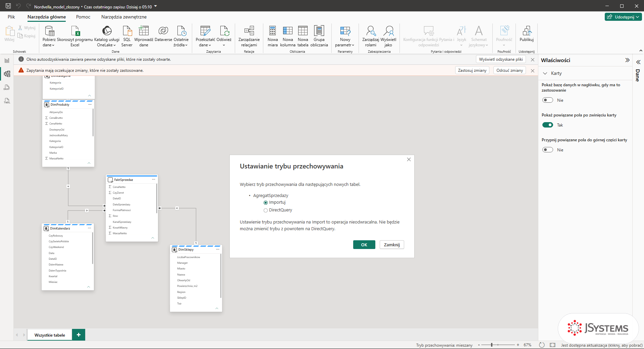
Task: Click Zastosuj zmiany button
Action: [x=472, y=70]
